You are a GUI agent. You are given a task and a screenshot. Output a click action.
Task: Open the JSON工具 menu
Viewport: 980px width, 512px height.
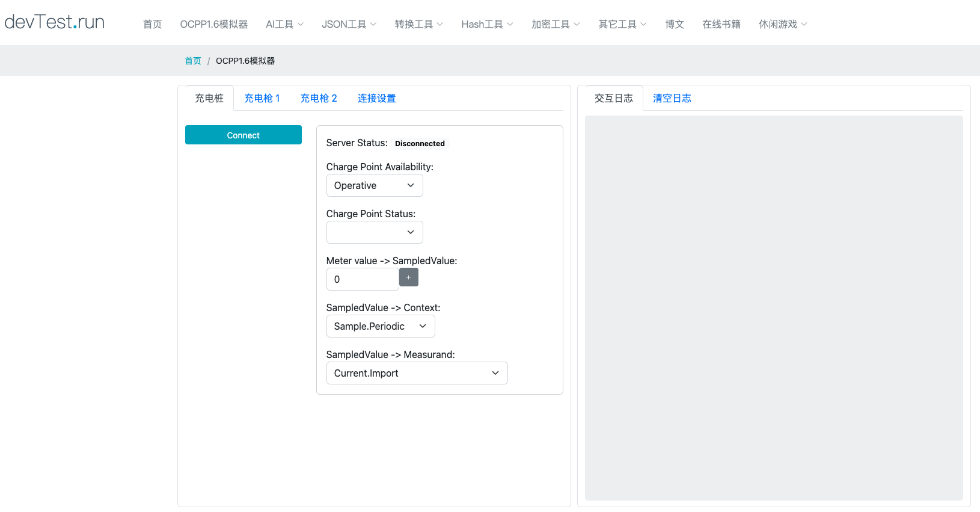pos(349,24)
